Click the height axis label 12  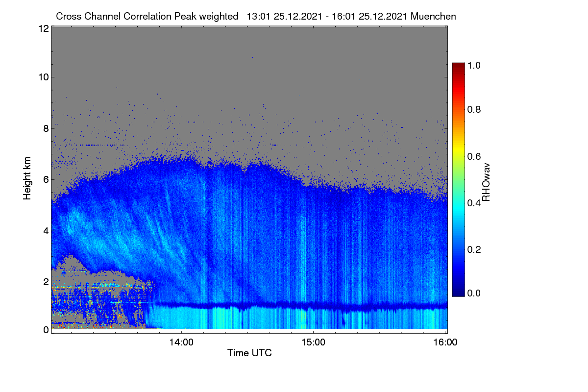[43, 28]
